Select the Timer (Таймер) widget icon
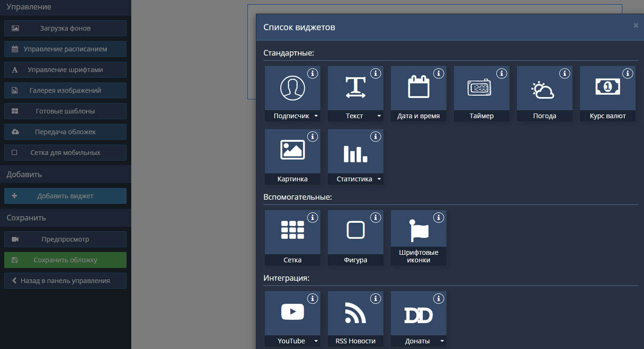Screen dimensions: 644x349 481,88
